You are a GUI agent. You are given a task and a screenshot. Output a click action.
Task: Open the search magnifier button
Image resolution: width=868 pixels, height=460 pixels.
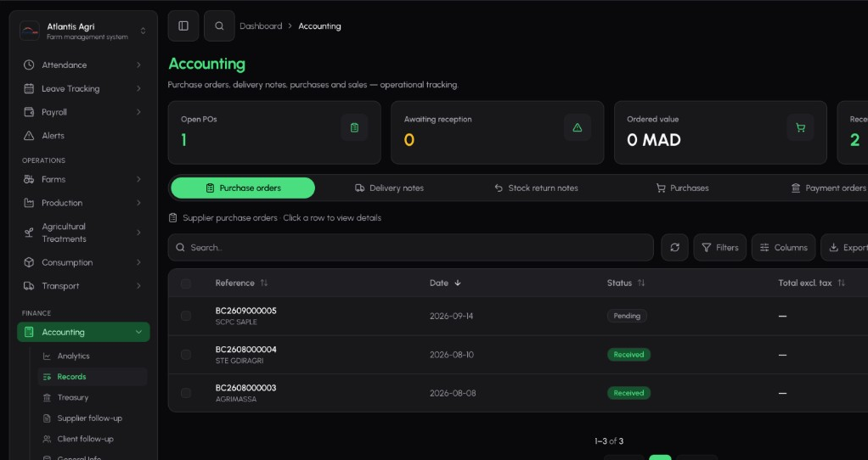(219, 26)
